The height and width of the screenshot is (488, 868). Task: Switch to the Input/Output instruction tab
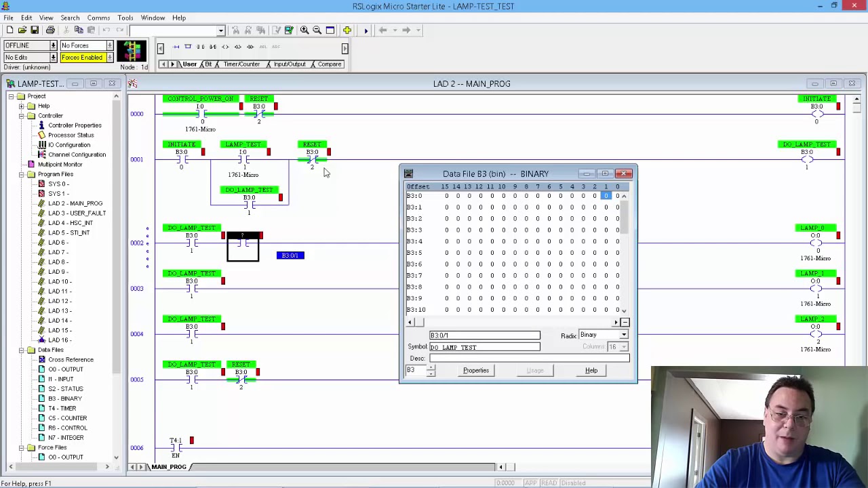click(x=290, y=64)
